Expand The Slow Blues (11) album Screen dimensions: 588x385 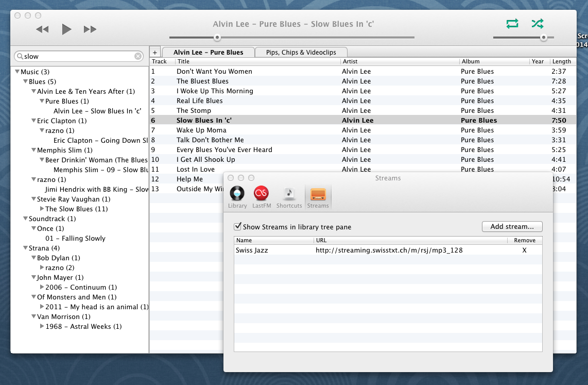(42, 209)
